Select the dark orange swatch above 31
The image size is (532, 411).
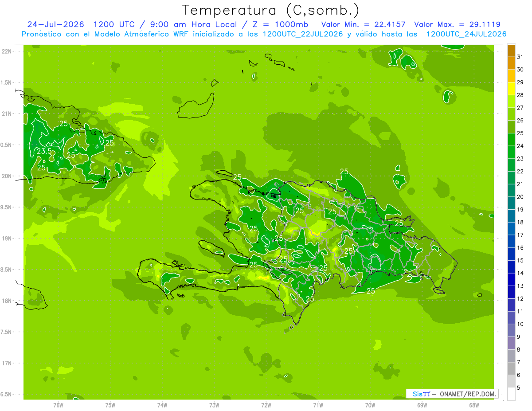pyautogui.click(x=511, y=51)
